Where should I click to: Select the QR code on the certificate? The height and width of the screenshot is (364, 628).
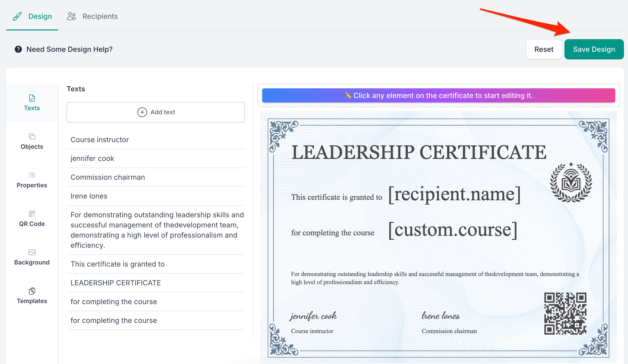click(x=565, y=313)
